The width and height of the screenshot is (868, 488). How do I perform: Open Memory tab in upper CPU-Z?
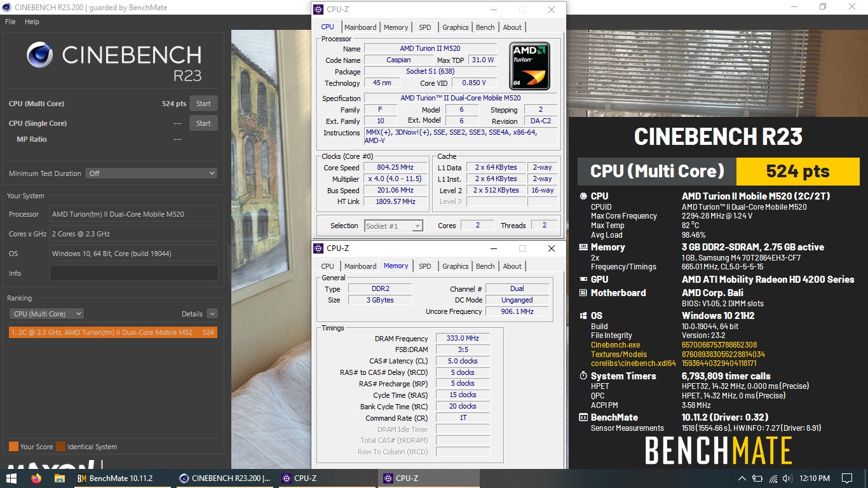pyautogui.click(x=396, y=27)
